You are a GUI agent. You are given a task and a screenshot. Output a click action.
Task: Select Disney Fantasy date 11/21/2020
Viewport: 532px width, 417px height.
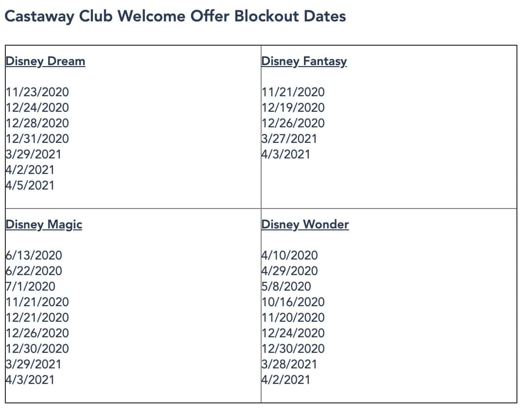click(x=293, y=92)
